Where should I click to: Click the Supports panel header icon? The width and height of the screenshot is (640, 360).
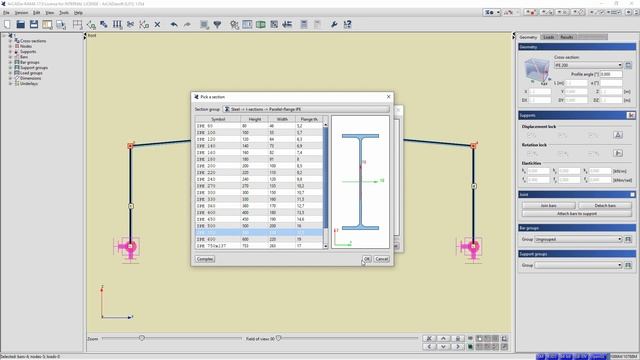click(631, 116)
